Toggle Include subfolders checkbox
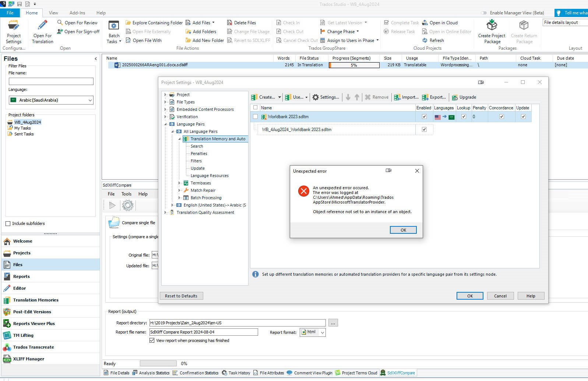 [8, 223]
